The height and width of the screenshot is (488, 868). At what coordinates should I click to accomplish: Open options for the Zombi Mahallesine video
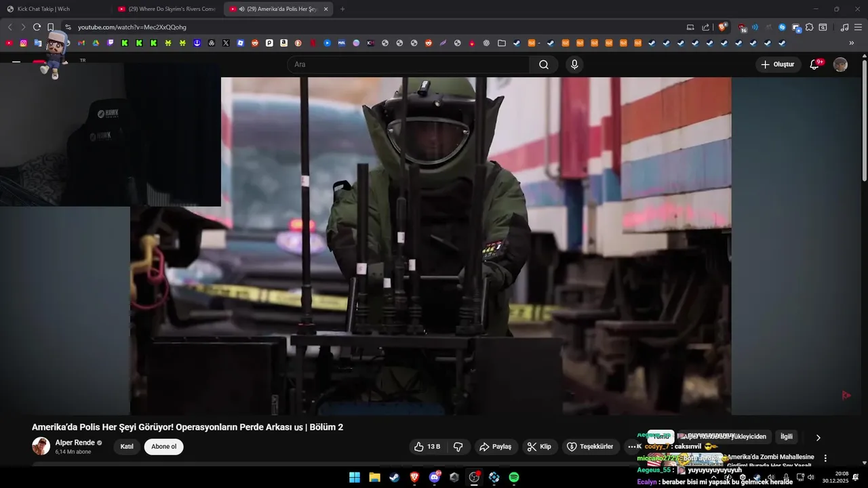(x=825, y=458)
